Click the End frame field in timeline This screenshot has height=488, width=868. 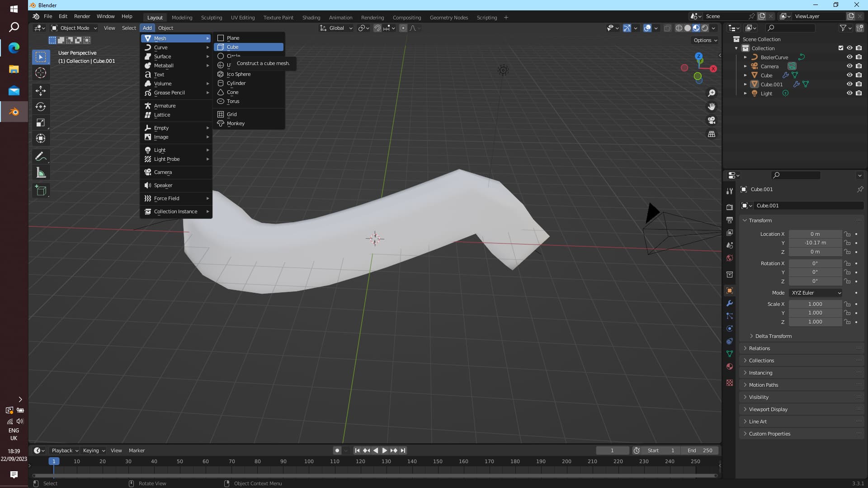coord(700,450)
